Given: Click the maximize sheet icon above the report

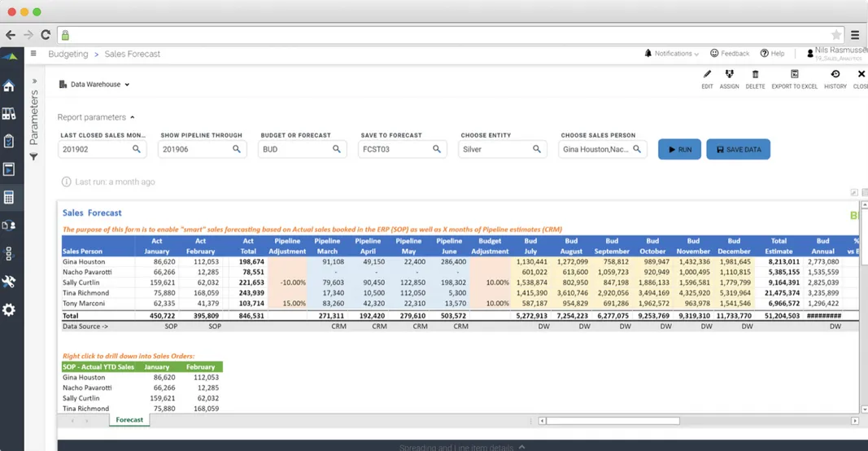Looking at the screenshot, I should 854,192.
